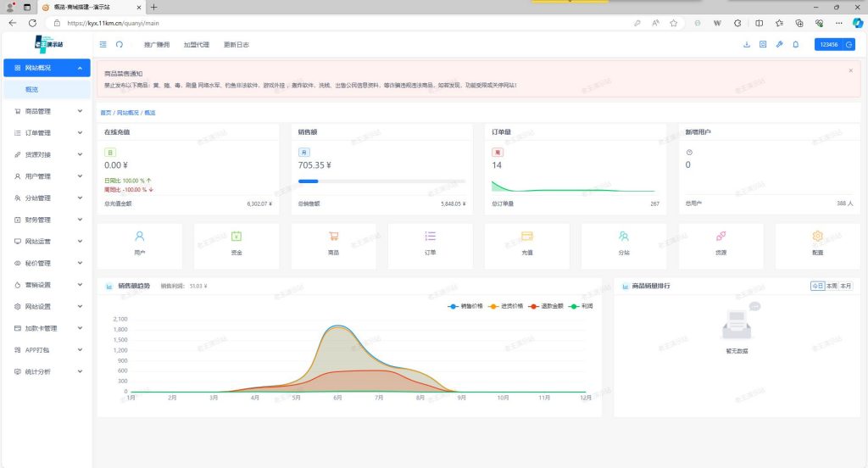Click the 首页 breadcrumb link
The image size is (868, 468).
(105, 113)
